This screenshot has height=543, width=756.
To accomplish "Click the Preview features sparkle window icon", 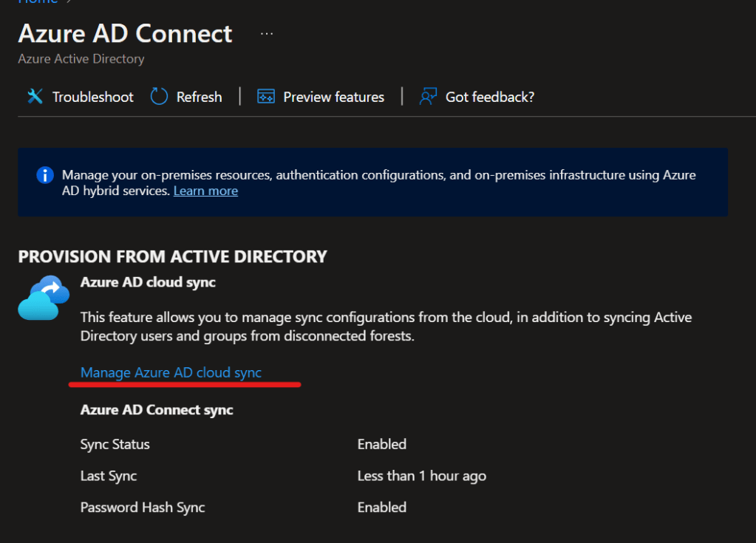I will click(266, 97).
